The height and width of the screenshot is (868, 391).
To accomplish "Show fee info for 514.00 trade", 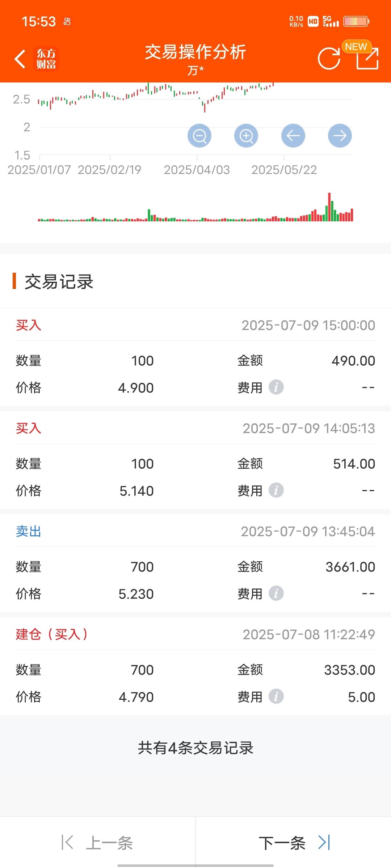I will [276, 490].
